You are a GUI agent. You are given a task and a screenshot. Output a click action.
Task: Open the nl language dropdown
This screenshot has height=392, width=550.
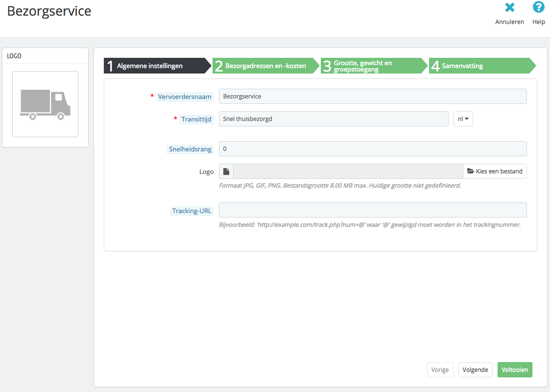pos(463,119)
